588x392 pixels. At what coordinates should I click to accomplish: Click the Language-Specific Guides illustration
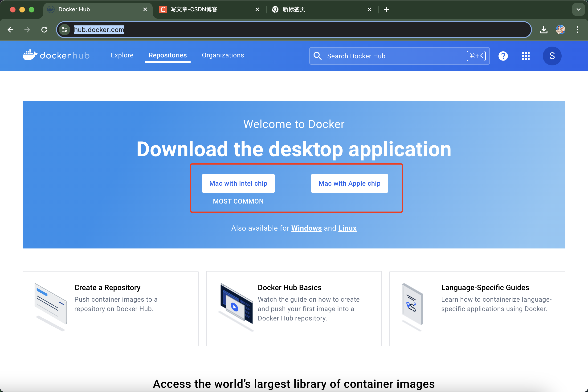click(x=412, y=307)
